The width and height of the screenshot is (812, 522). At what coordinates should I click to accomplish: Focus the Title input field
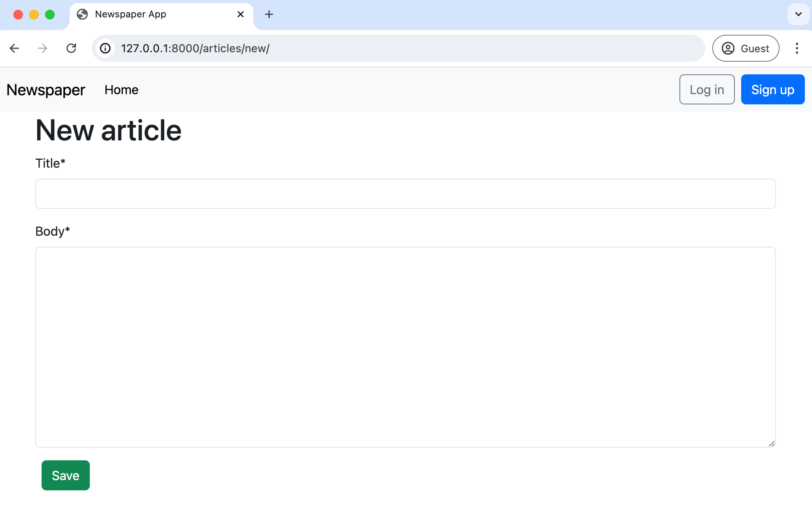[x=406, y=194]
